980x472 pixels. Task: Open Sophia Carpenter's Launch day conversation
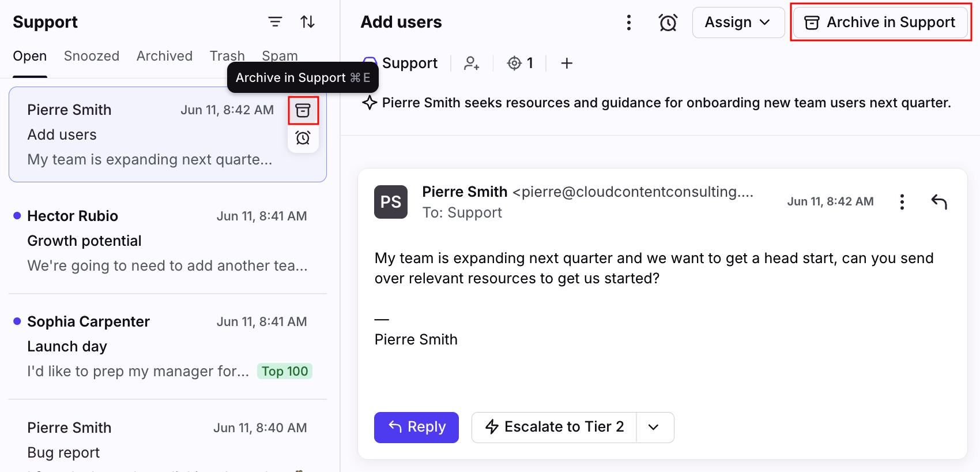coord(168,346)
